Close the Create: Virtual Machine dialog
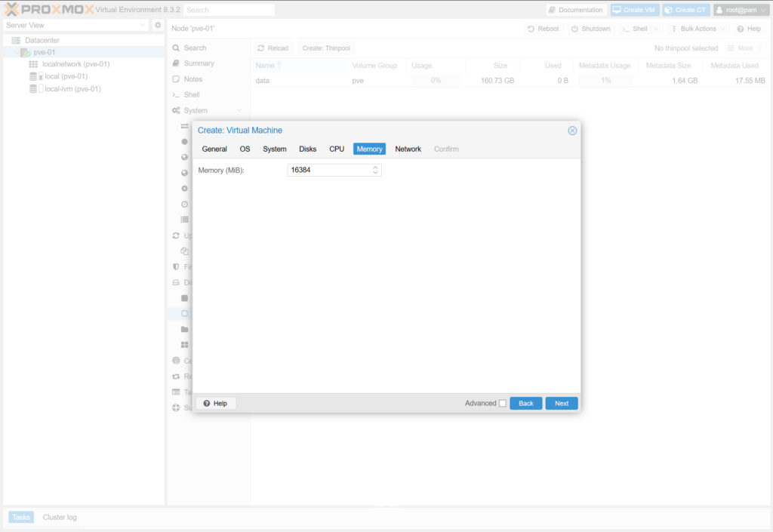Screen dimensions: 773x532 [572, 131]
